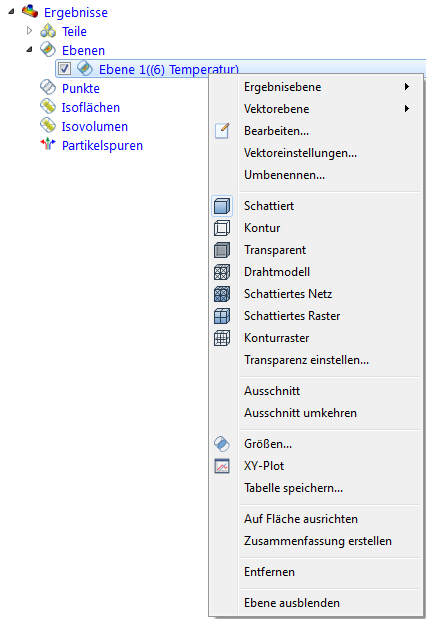Open Vektoreinstellungen... menu entry
The height and width of the screenshot is (619, 426).
pyautogui.click(x=316, y=153)
